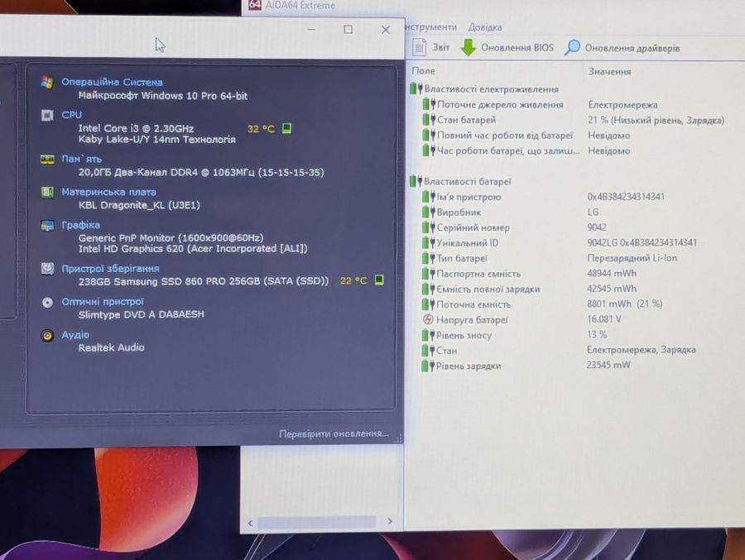
Task: Click battery icon beside Властивості електроживлення
Action: (x=416, y=89)
